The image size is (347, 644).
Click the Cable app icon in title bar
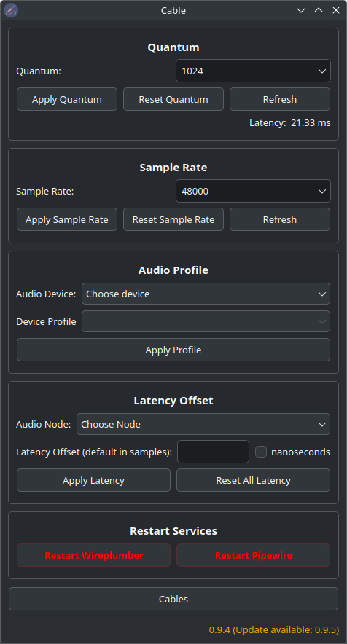[11, 10]
